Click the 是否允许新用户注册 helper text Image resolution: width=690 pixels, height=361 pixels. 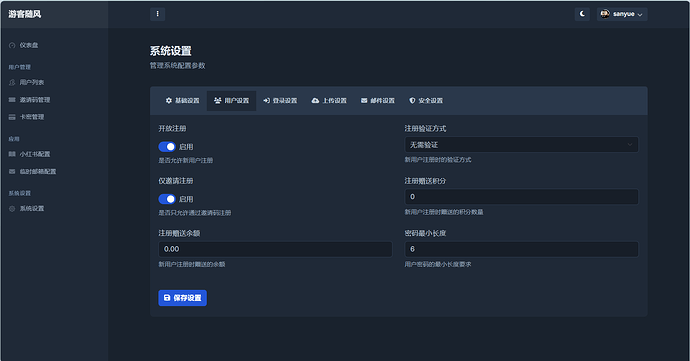tap(186, 161)
